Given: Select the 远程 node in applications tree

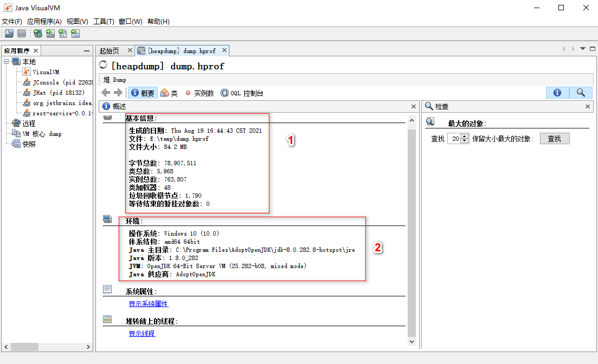Looking at the screenshot, I should [x=29, y=123].
